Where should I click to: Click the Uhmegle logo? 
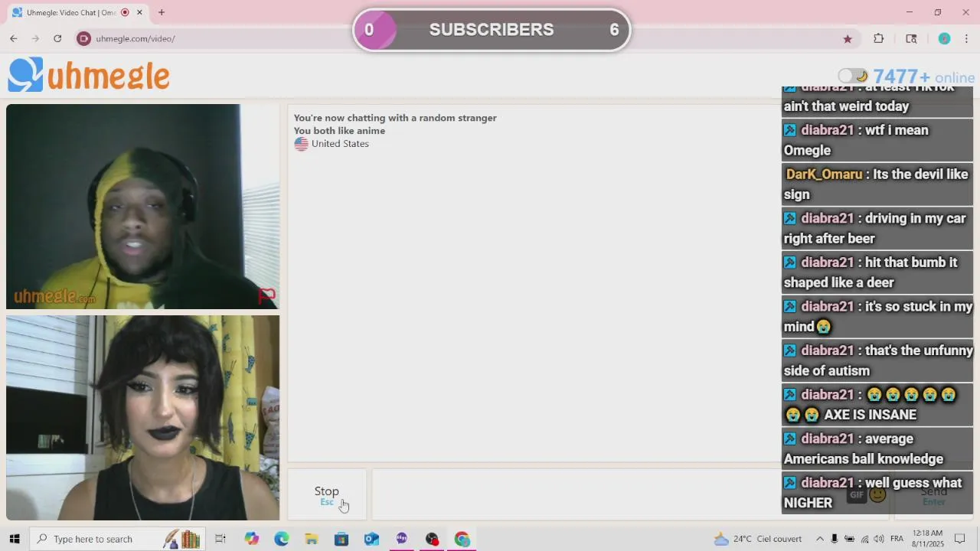coord(89,75)
